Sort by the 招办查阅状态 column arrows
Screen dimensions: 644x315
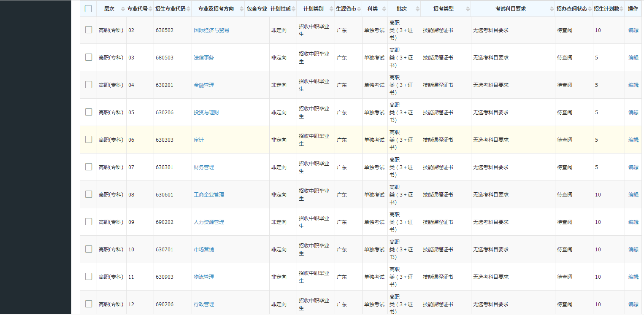(590, 9)
